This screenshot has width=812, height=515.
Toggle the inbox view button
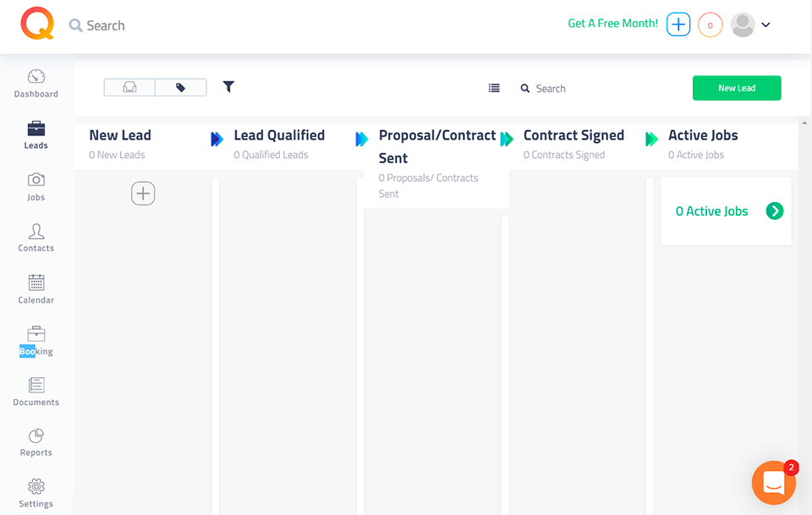[129, 87]
